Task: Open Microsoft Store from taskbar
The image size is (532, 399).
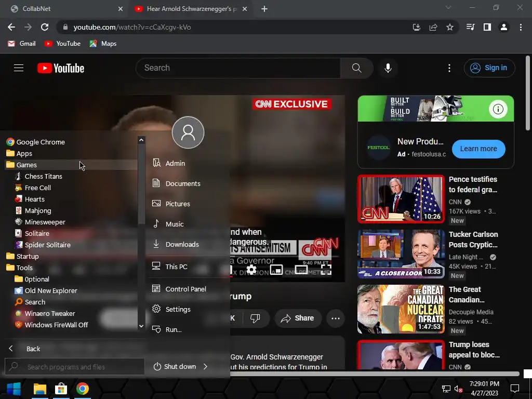Action: [61, 389]
